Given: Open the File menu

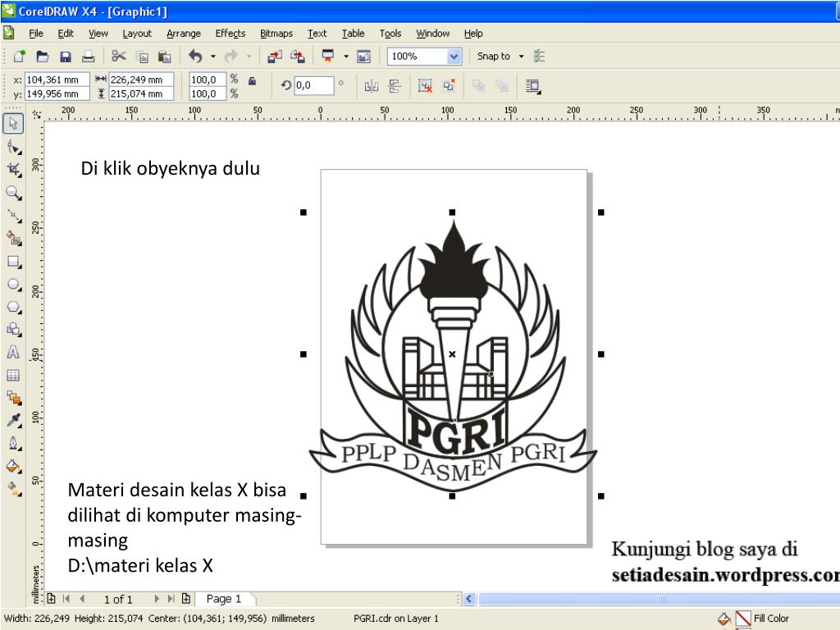Looking at the screenshot, I should (36, 33).
